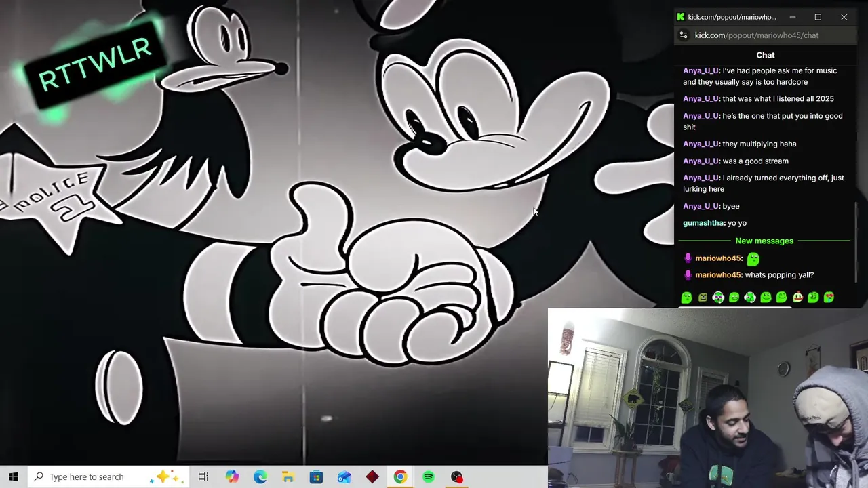Switch to Google Chrome on the taskbar
This screenshot has width=868, height=488.
pos(400,476)
